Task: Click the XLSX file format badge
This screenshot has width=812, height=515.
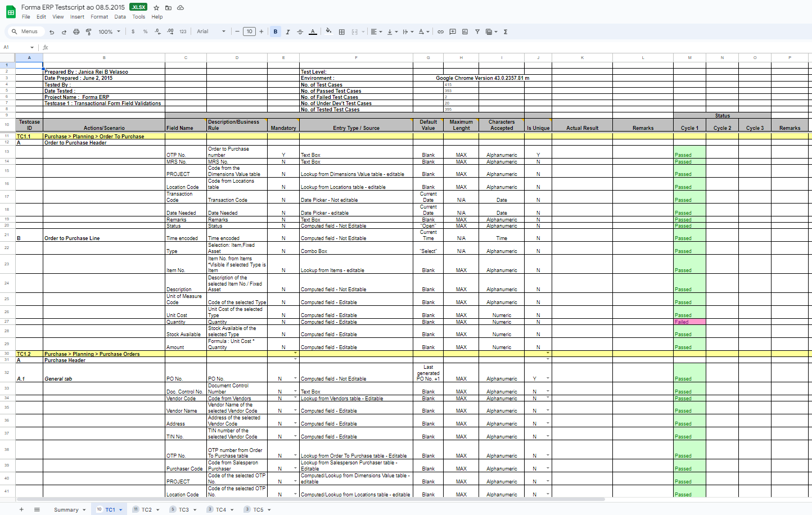Action: coord(138,7)
